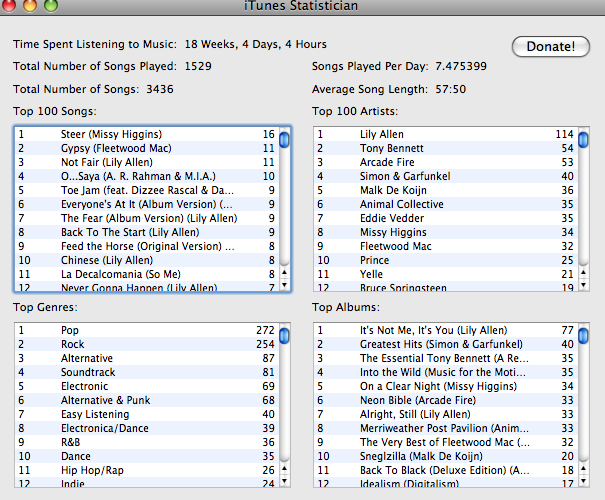Select album Into the Wild soundtrack row

click(446, 372)
